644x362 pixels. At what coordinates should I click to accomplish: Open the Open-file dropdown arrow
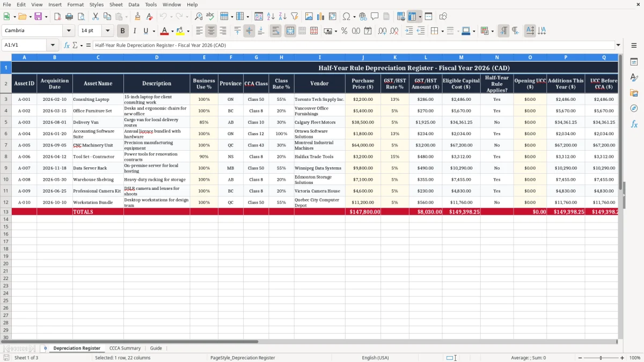pyautogui.click(x=31, y=17)
